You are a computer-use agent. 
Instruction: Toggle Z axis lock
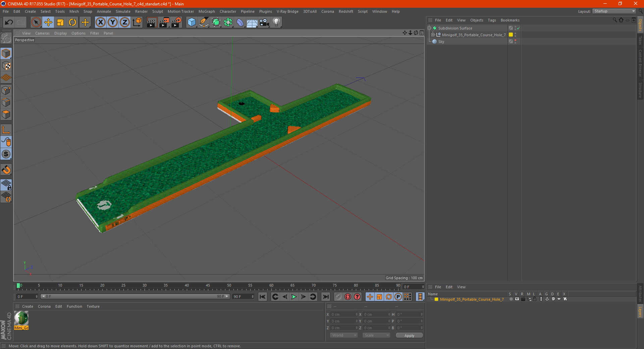point(125,22)
